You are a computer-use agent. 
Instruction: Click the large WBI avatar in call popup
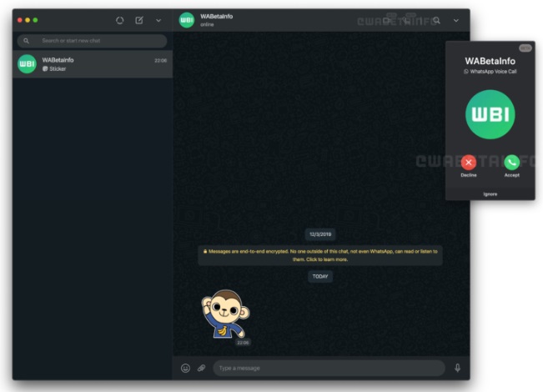click(x=490, y=114)
